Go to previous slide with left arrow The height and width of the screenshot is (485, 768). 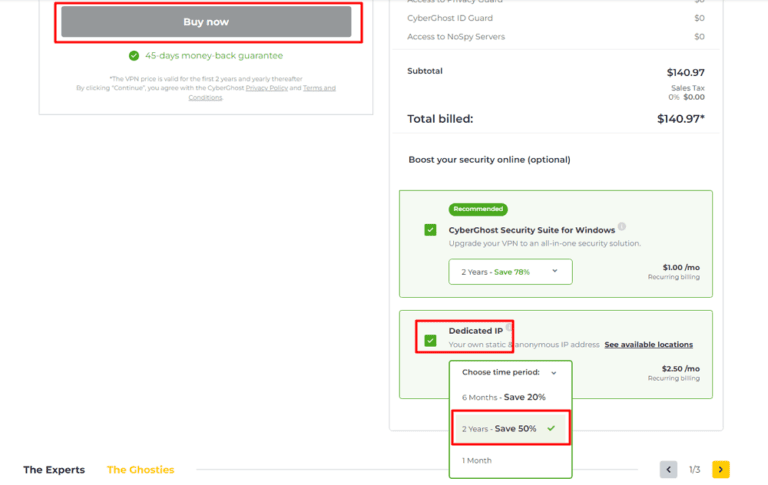[669, 469]
